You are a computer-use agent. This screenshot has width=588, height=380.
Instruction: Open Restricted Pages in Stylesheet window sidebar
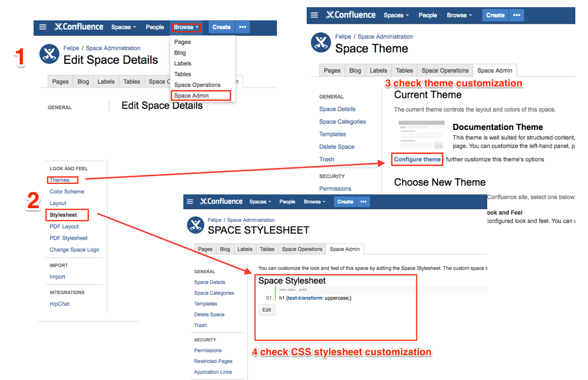pyautogui.click(x=214, y=361)
